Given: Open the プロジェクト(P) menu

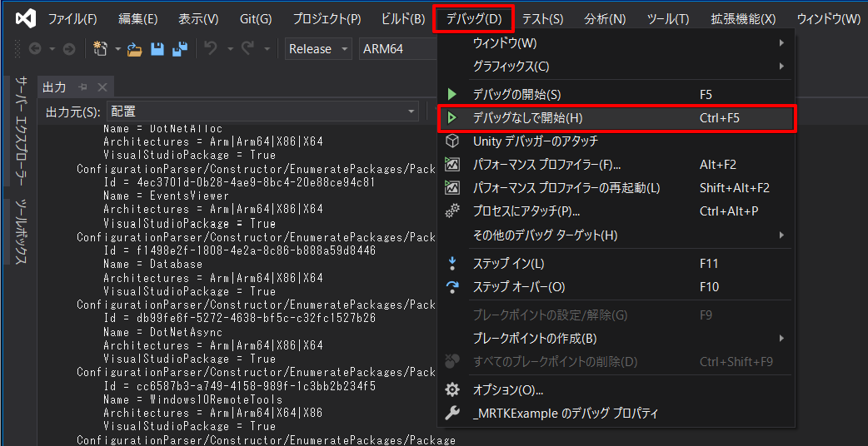Looking at the screenshot, I should click(x=327, y=19).
